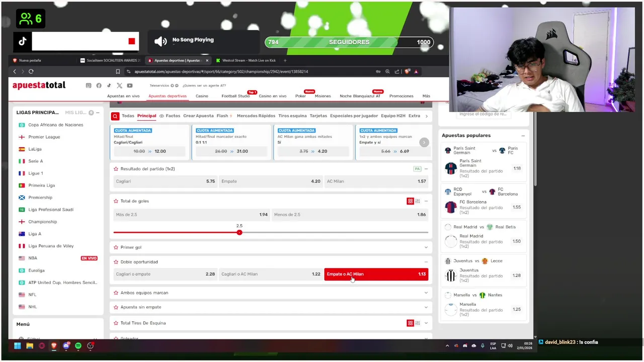The image size is (644, 362).
Task: Collapse the Total de goles market
Action: click(x=426, y=201)
